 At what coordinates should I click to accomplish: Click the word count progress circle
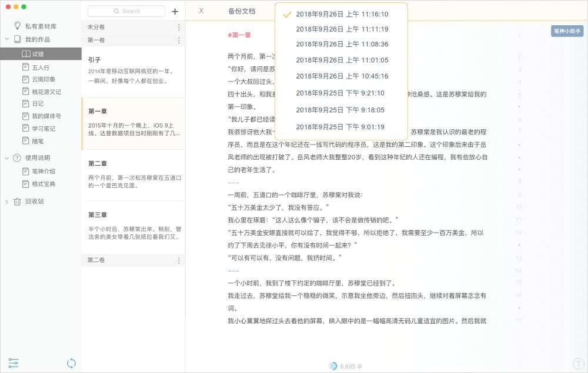(333, 366)
